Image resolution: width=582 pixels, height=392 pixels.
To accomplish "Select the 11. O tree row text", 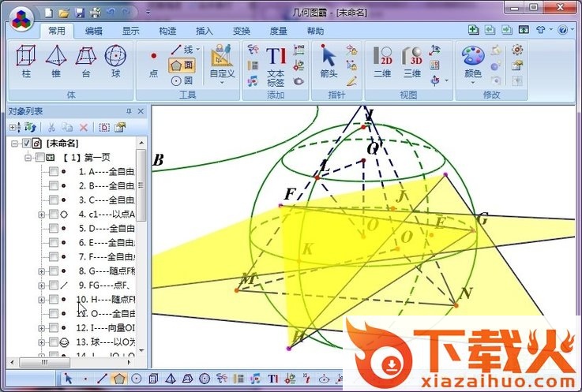I will [105, 314].
